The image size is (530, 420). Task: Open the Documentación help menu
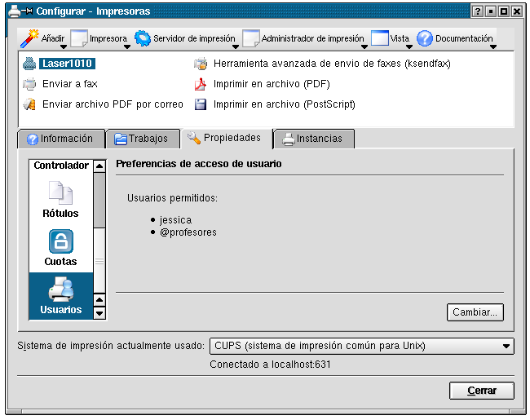[x=455, y=38]
